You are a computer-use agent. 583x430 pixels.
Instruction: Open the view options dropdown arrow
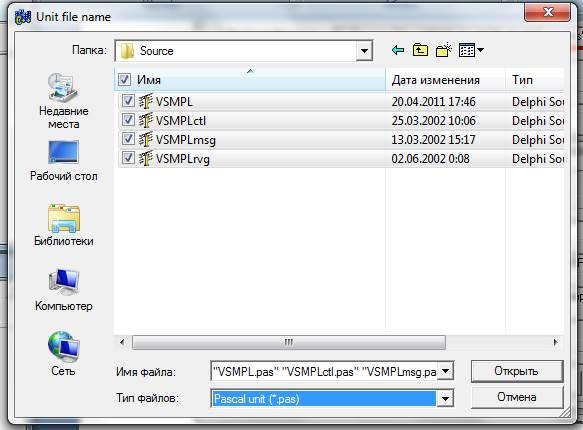tap(480, 50)
